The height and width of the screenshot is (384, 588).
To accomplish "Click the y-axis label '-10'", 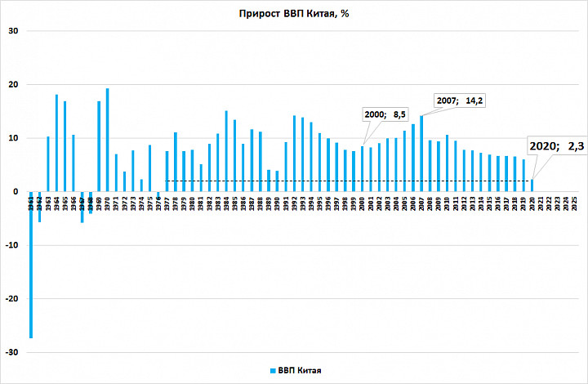I will [11, 245].
